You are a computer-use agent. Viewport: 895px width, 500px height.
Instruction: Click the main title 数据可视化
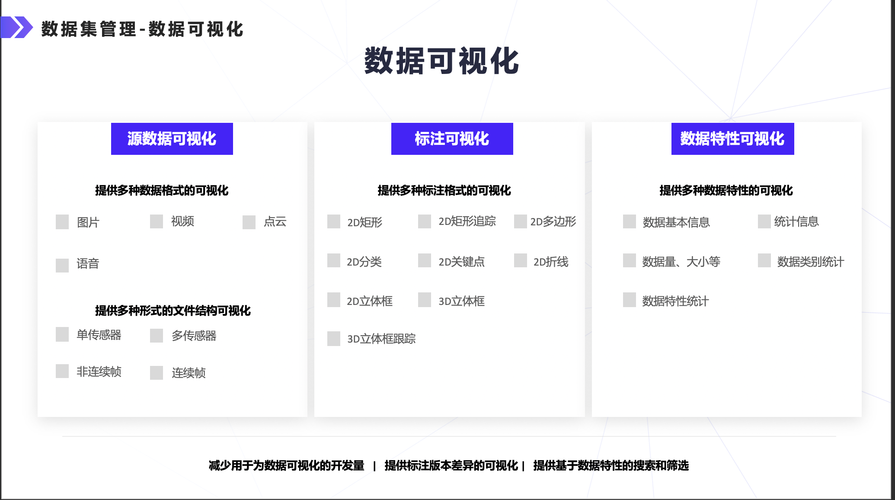tap(441, 61)
